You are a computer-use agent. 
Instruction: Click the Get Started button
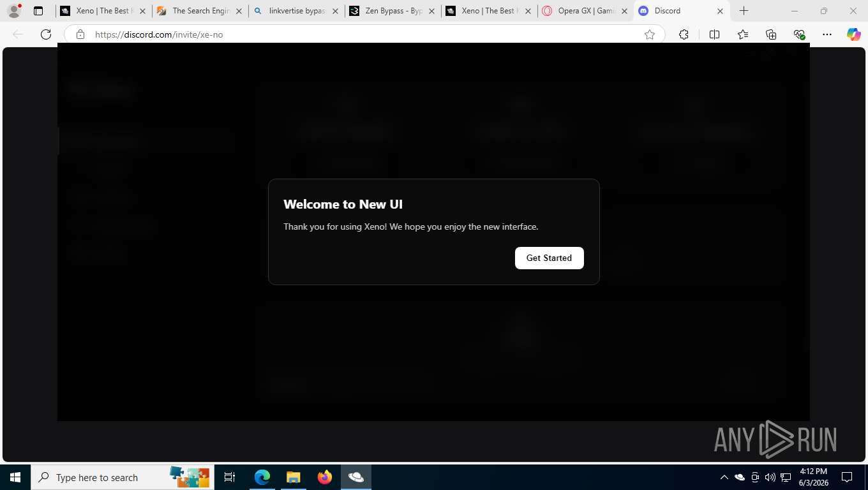[x=549, y=258]
